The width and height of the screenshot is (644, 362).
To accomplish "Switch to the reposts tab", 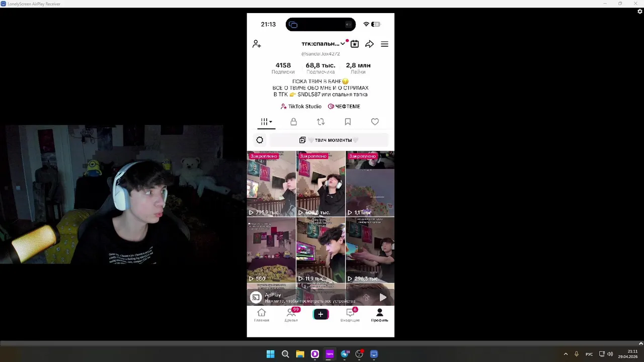I will point(320,122).
